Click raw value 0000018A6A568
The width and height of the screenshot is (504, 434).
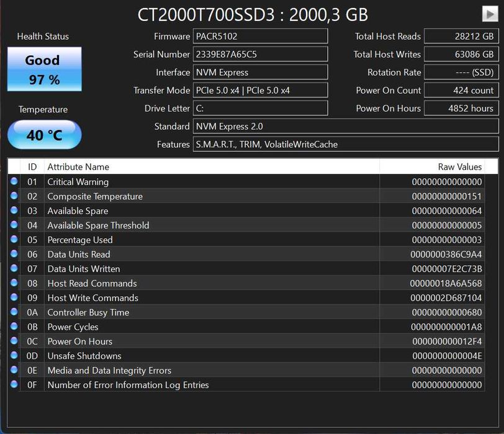coord(446,283)
